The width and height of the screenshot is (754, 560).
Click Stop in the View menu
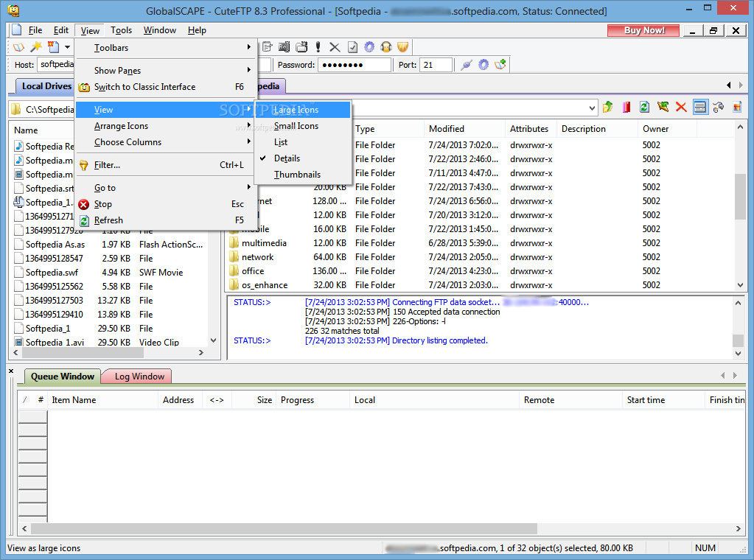point(165,204)
